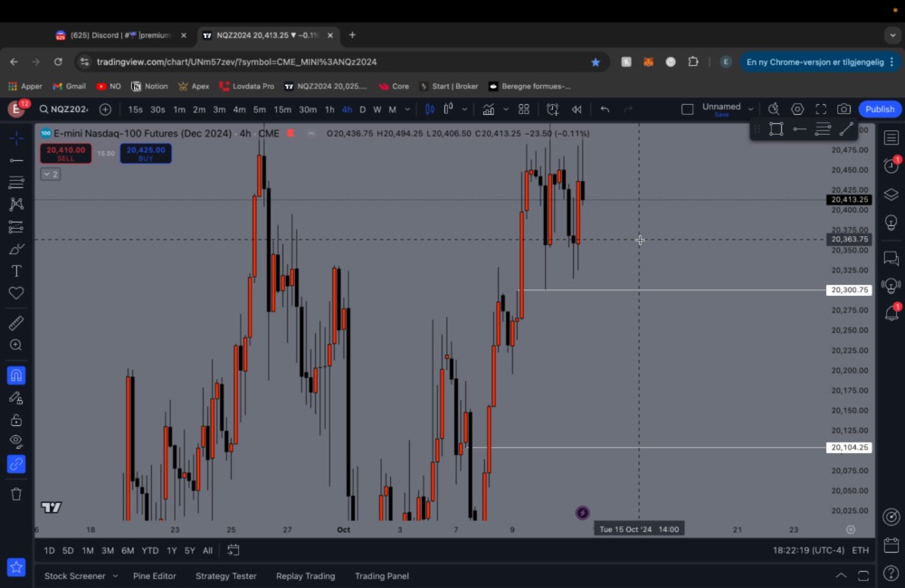Toggle bookmark star in address bar
The width and height of the screenshot is (905, 588).
595,62
